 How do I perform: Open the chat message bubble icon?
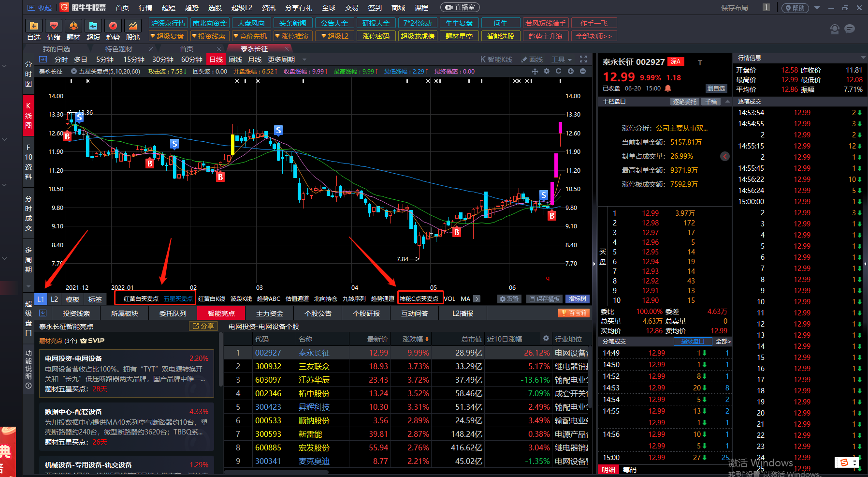(850, 29)
